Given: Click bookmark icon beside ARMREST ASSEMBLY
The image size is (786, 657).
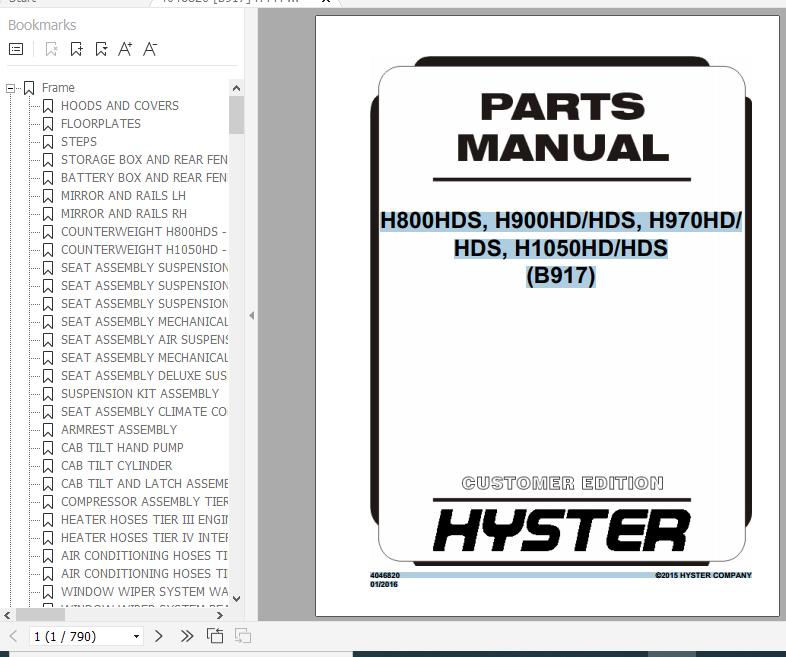Looking at the screenshot, I should (48, 430).
